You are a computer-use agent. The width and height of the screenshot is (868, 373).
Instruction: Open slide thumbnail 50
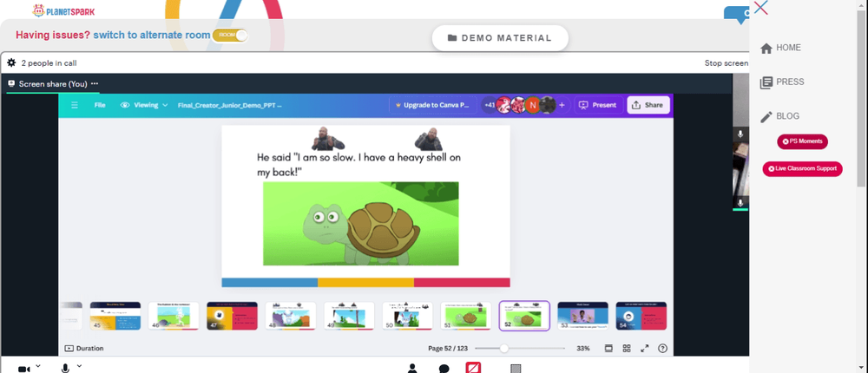point(407,316)
